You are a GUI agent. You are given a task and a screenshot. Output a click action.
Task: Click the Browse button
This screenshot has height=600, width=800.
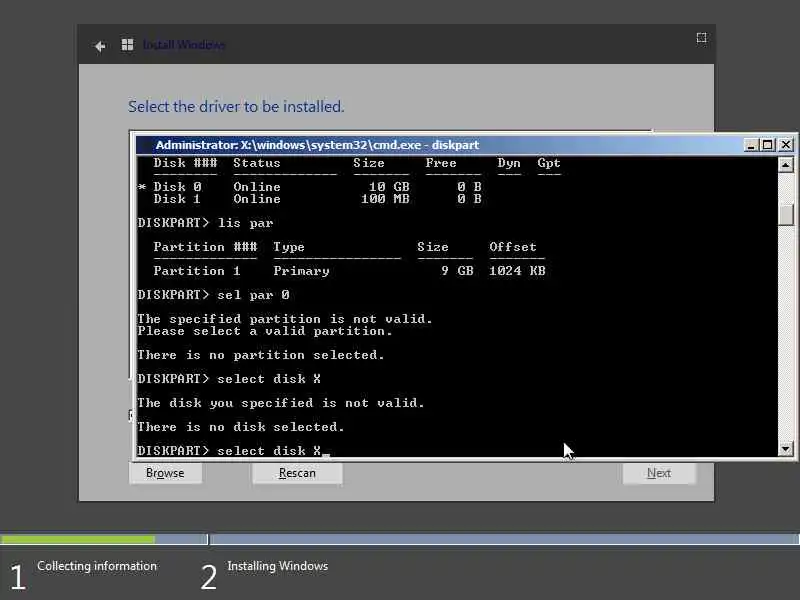point(165,473)
